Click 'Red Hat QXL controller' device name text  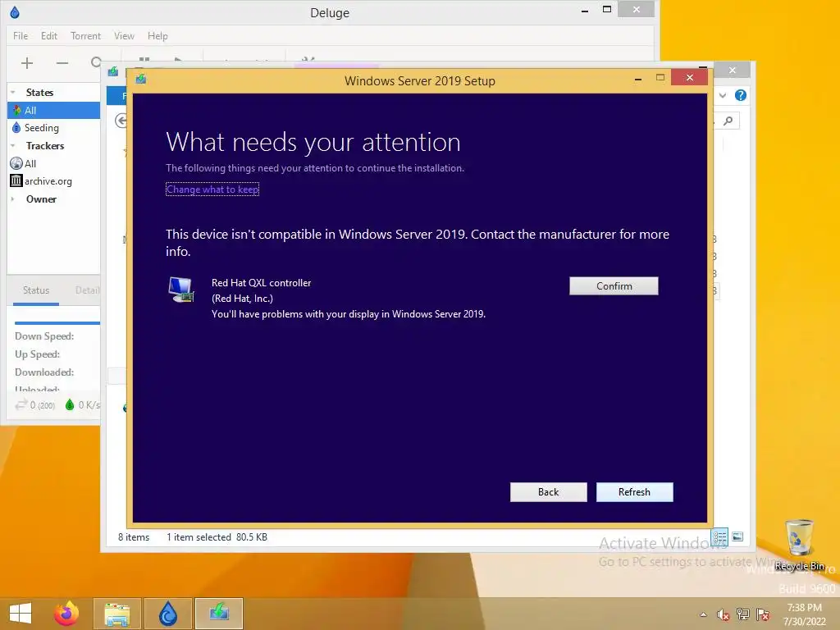262,283
